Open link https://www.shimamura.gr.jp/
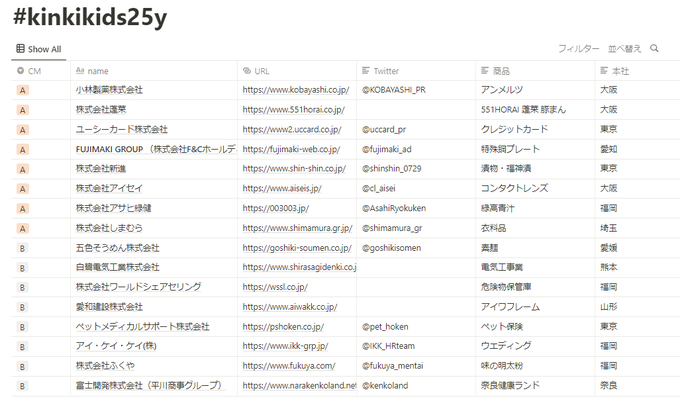The image size is (680, 415). tap(298, 228)
